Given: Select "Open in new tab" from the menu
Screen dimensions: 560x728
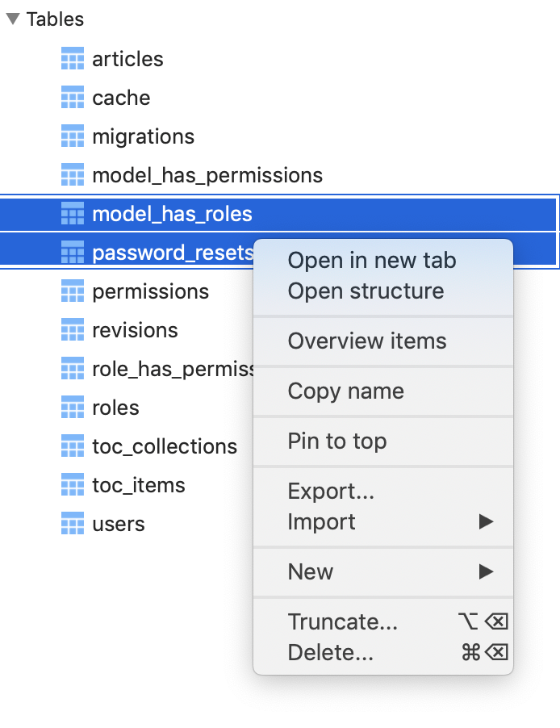Looking at the screenshot, I should pos(371,260).
